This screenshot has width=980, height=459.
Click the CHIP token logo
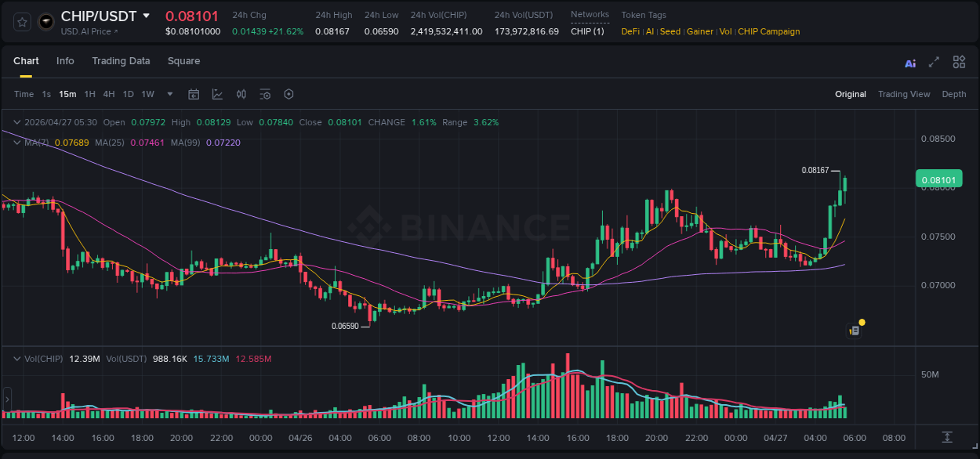click(46, 22)
